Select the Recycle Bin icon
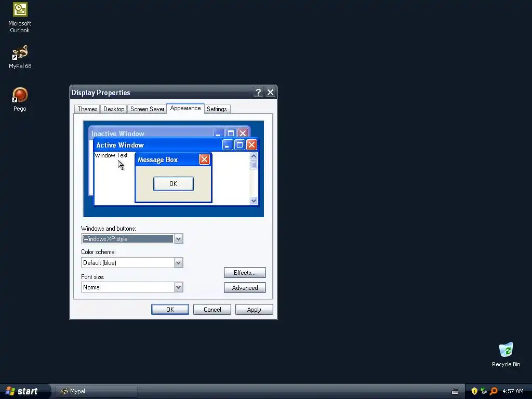The height and width of the screenshot is (399, 532). click(x=506, y=354)
